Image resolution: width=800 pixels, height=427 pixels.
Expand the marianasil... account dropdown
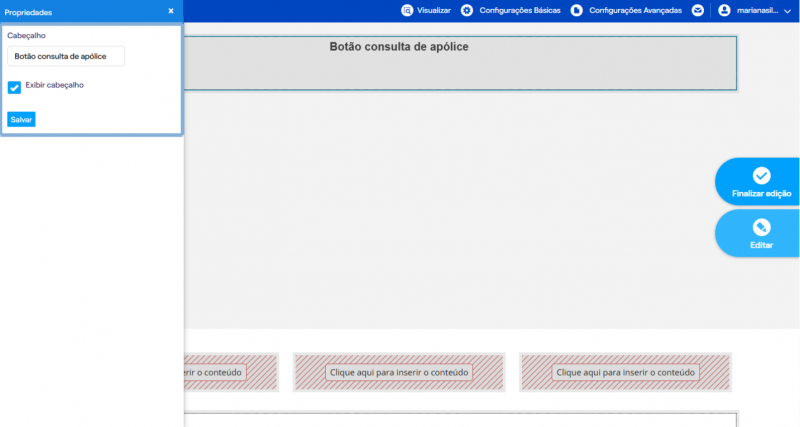point(787,11)
